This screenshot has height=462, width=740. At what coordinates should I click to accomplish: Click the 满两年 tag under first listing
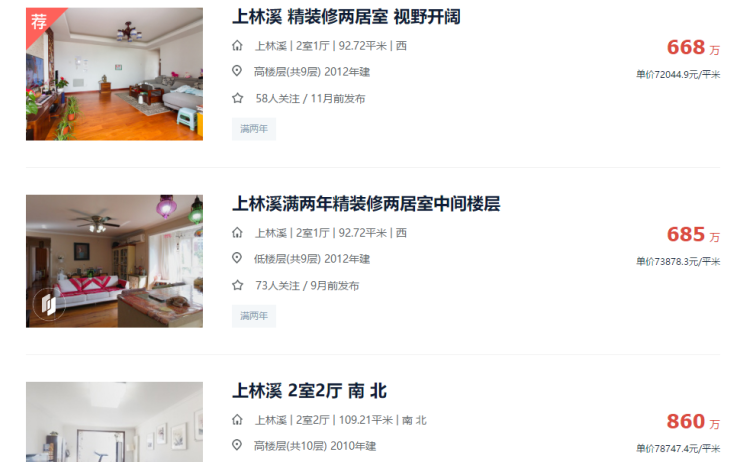click(x=254, y=129)
